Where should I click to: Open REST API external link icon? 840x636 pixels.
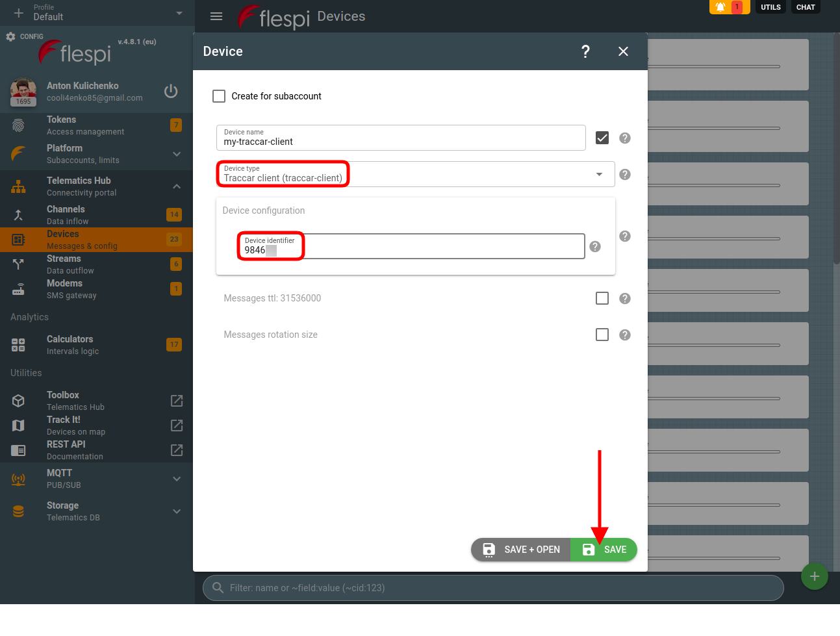coord(177,450)
